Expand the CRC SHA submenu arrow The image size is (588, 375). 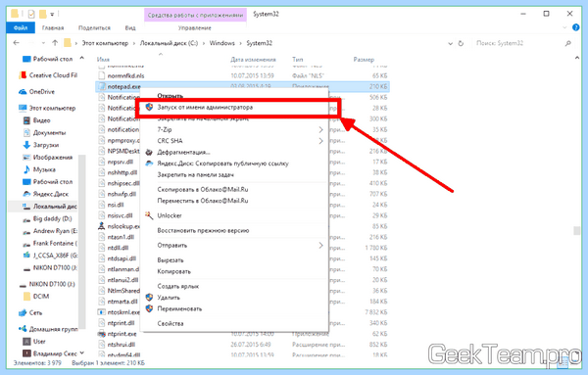pos(321,141)
